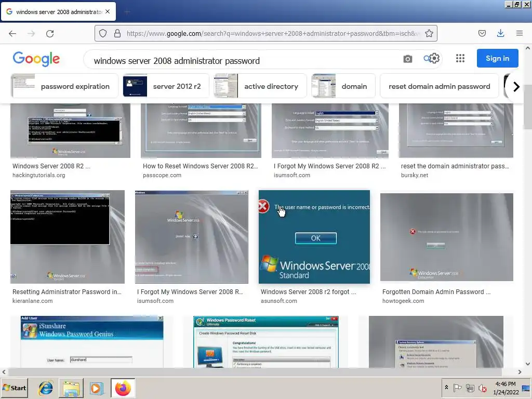532x399 pixels.
Task: Show more filter chips with right chevron
Action: pos(516,87)
